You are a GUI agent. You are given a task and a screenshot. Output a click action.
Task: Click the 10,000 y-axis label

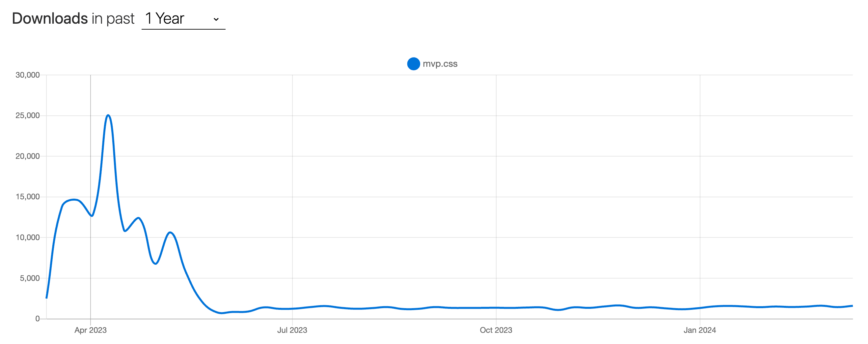point(28,237)
